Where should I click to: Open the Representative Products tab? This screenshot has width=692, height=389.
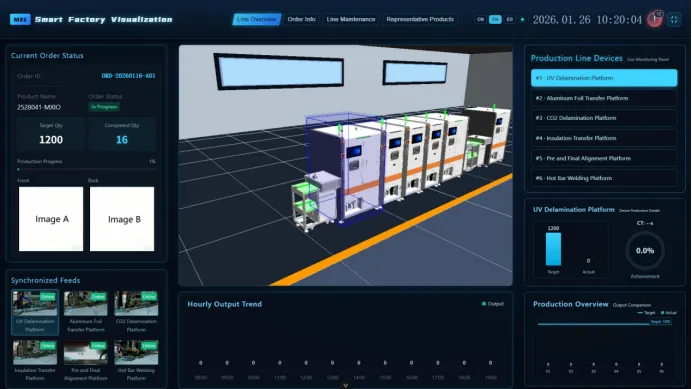420,19
